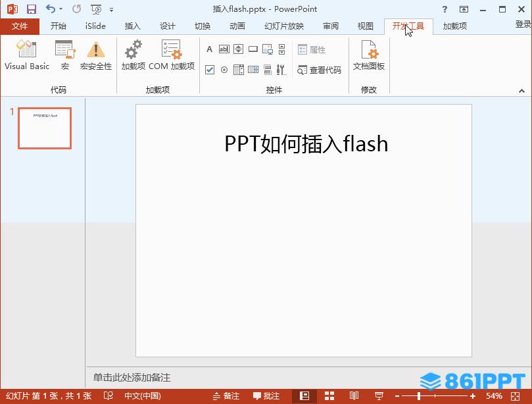Insert an Image control

tap(268, 49)
